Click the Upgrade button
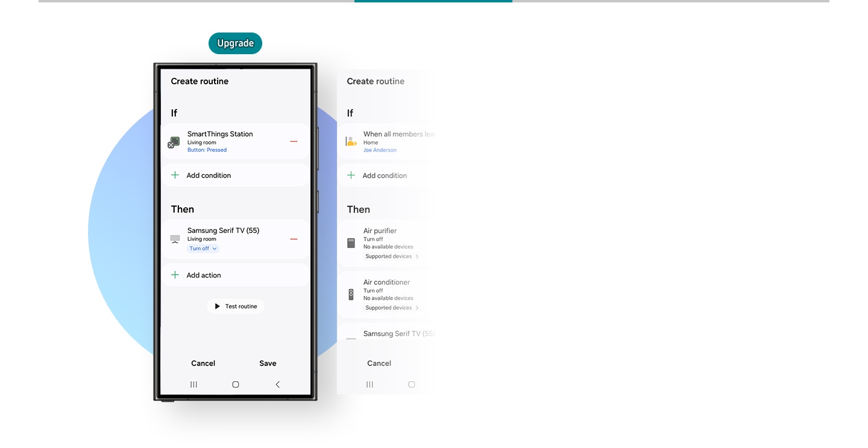Viewport: 868px width, 448px height. (x=235, y=43)
